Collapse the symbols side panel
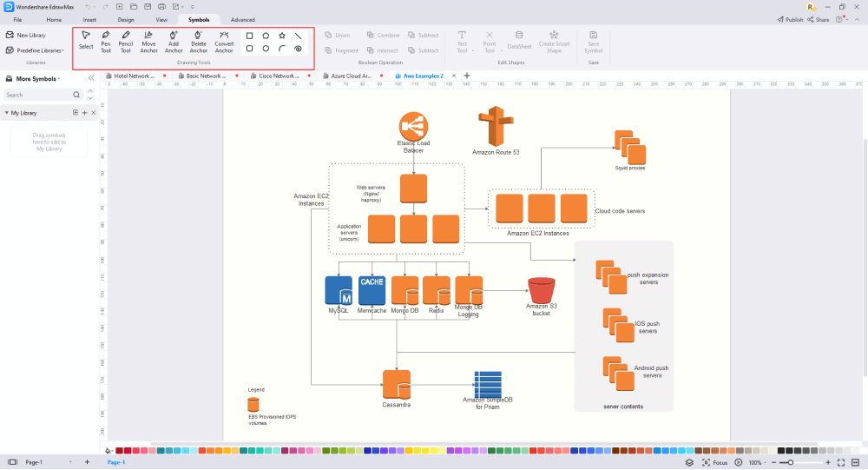 tap(91, 79)
